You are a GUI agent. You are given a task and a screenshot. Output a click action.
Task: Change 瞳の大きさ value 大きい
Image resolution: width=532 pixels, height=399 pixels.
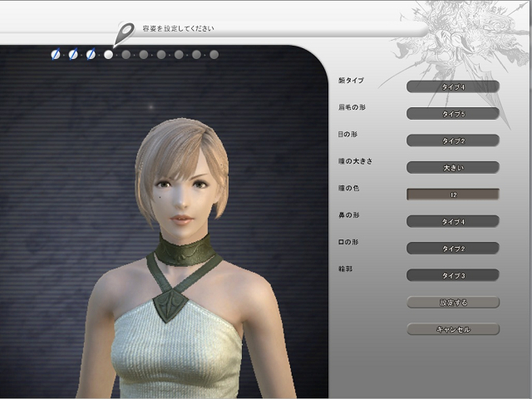click(453, 167)
